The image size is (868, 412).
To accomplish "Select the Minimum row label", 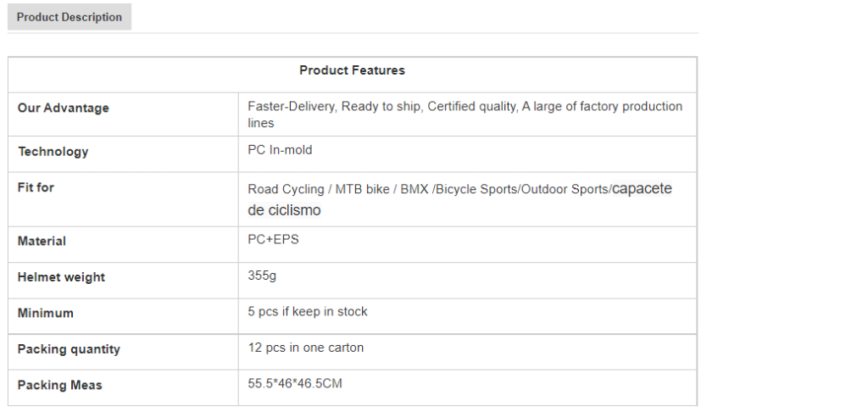I will coord(46,313).
